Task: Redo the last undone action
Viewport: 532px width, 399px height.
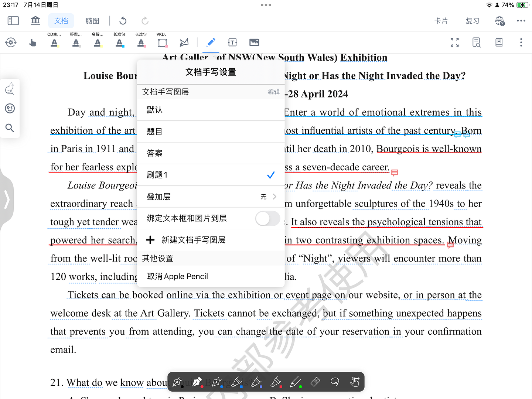Action: pyautogui.click(x=145, y=21)
